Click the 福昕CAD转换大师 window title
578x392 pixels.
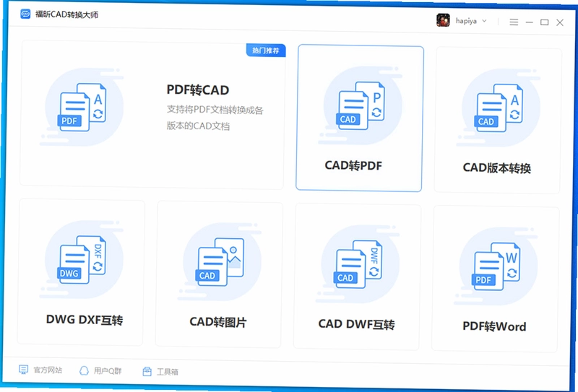66,14
